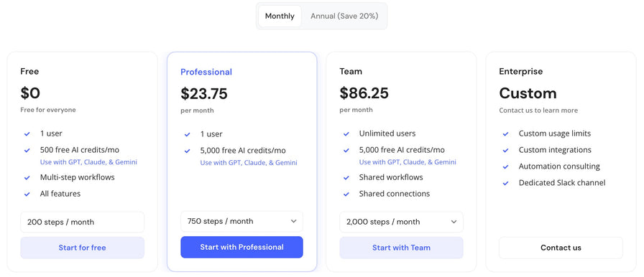Click chevron arrow on Team steps selector
The image size is (644, 277).
point(454,222)
